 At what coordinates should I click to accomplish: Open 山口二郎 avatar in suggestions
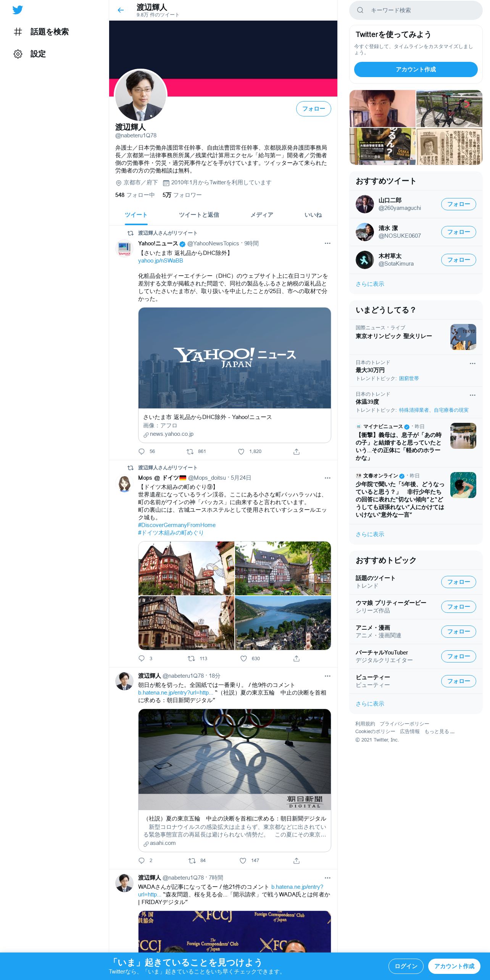click(364, 204)
